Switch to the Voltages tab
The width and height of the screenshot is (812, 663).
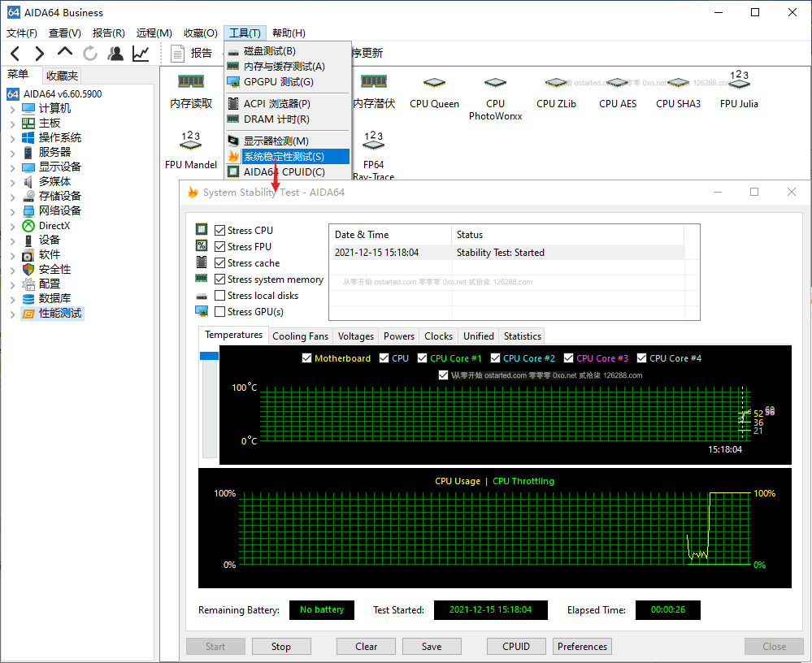pos(356,336)
